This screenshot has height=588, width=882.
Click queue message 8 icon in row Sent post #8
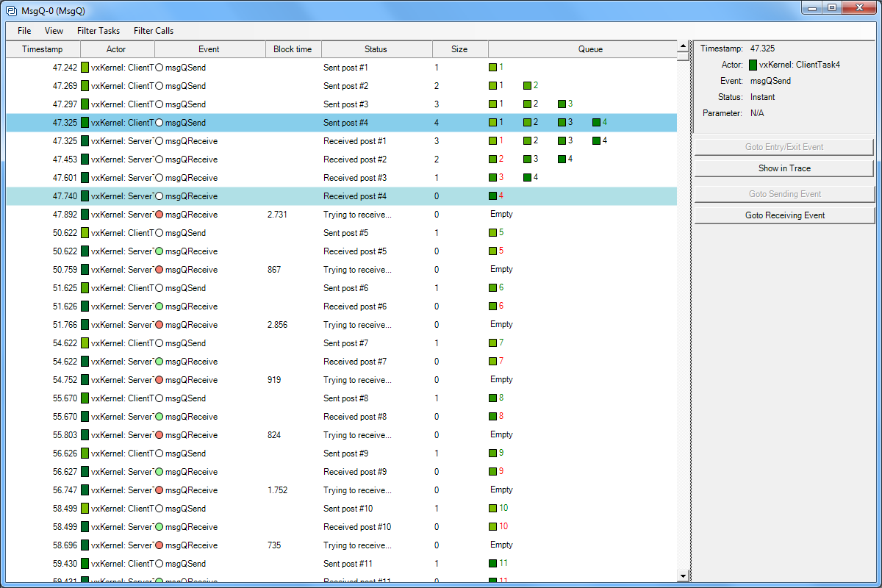[x=493, y=398]
